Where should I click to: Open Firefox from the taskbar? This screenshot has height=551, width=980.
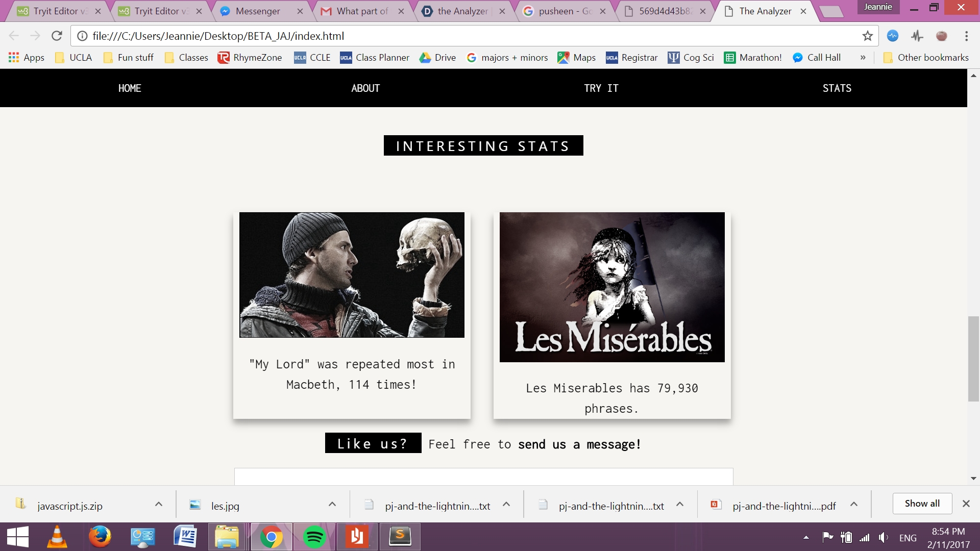point(100,537)
